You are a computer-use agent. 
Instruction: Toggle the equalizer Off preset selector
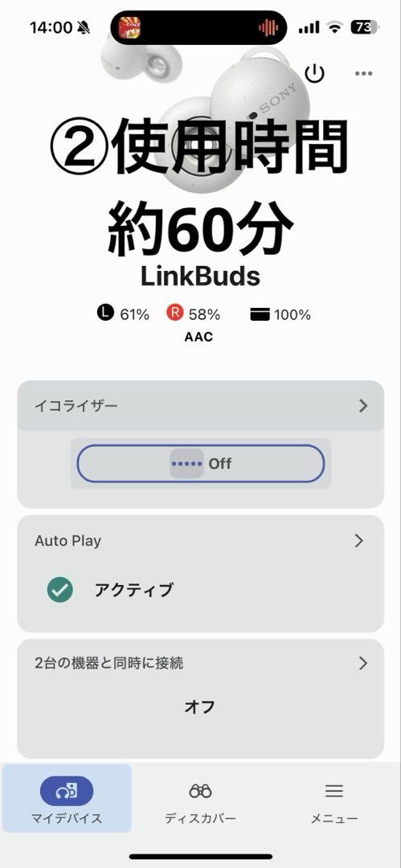click(x=201, y=464)
